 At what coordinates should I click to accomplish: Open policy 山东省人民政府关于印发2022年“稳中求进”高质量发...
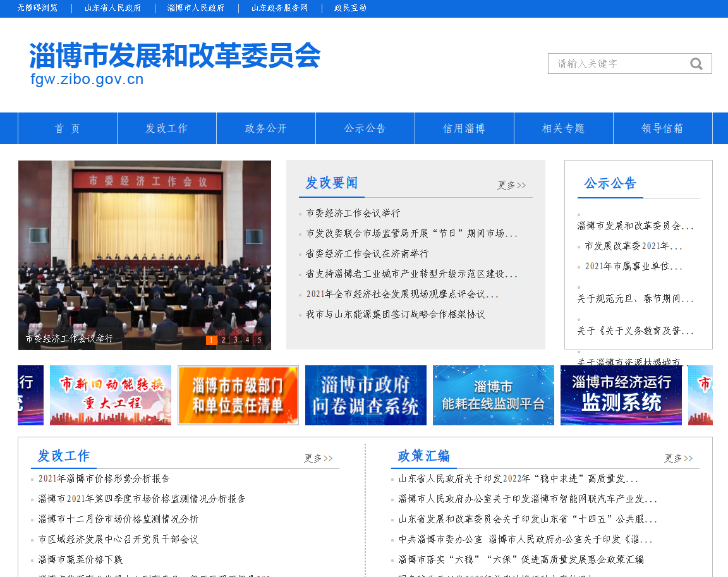518,478
